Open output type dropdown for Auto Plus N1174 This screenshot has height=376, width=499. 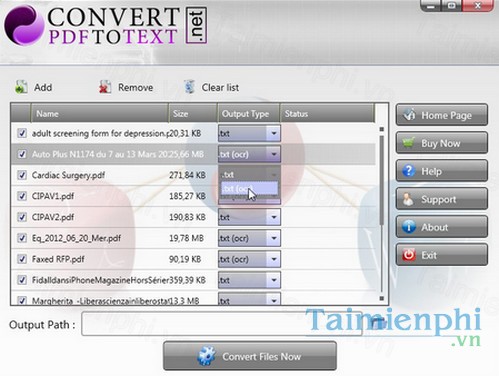tap(274, 154)
